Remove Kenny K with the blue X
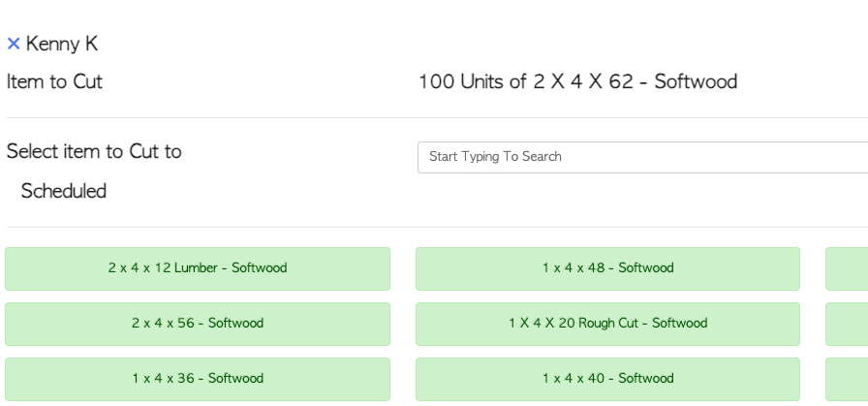This screenshot has width=868, height=406. point(14,44)
